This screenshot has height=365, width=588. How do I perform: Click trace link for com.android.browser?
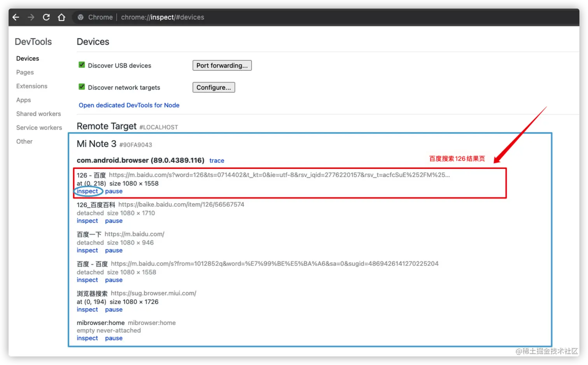tap(217, 160)
